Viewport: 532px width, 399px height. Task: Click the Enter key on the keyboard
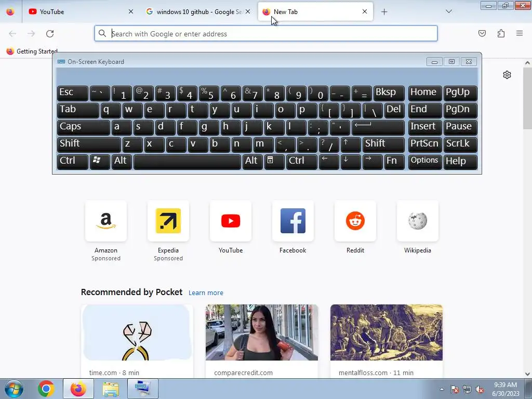click(x=378, y=127)
